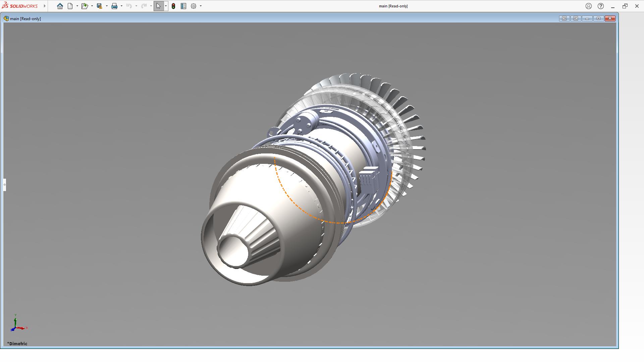The width and height of the screenshot is (644, 362).
Task: Open the dropdown arrow next to New
Action: point(77,6)
